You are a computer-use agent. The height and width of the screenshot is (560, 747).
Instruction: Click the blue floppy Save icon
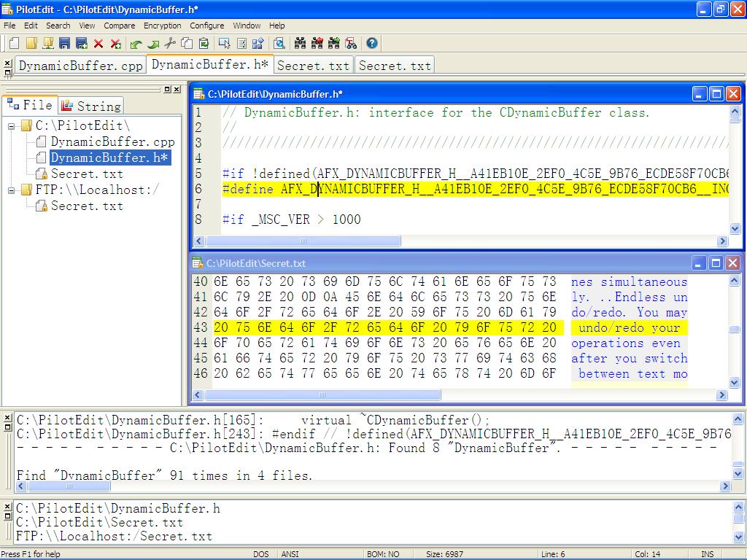pyautogui.click(x=64, y=44)
